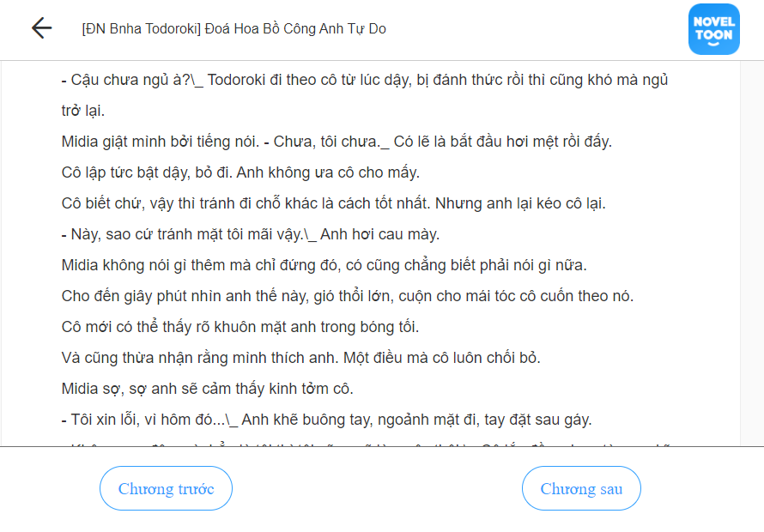Viewport: 764px width, 532px height.
Task: Click the short line "trở lại."
Action: pyautogui.click(x=82, y=111)
